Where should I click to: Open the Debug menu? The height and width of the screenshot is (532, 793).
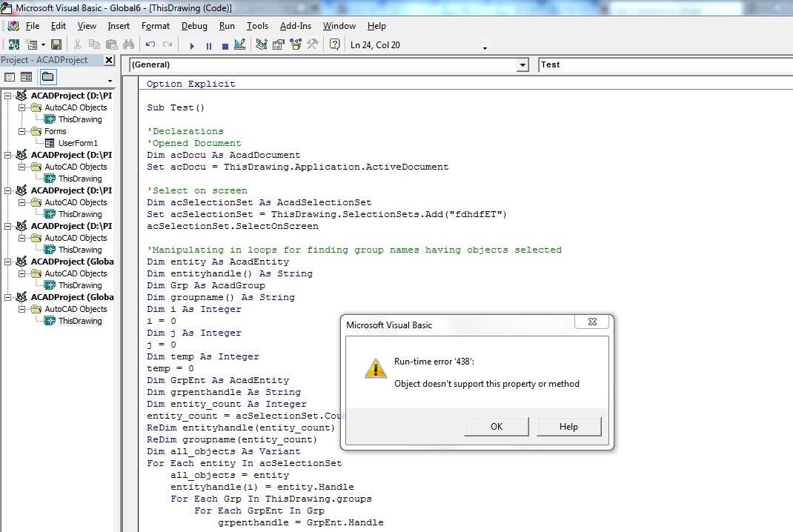(194, 26)
